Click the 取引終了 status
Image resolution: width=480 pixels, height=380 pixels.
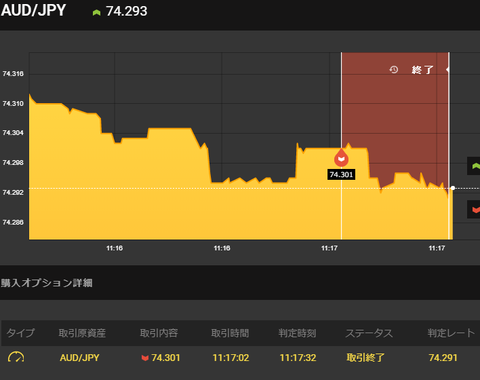(x=365, y=358)
